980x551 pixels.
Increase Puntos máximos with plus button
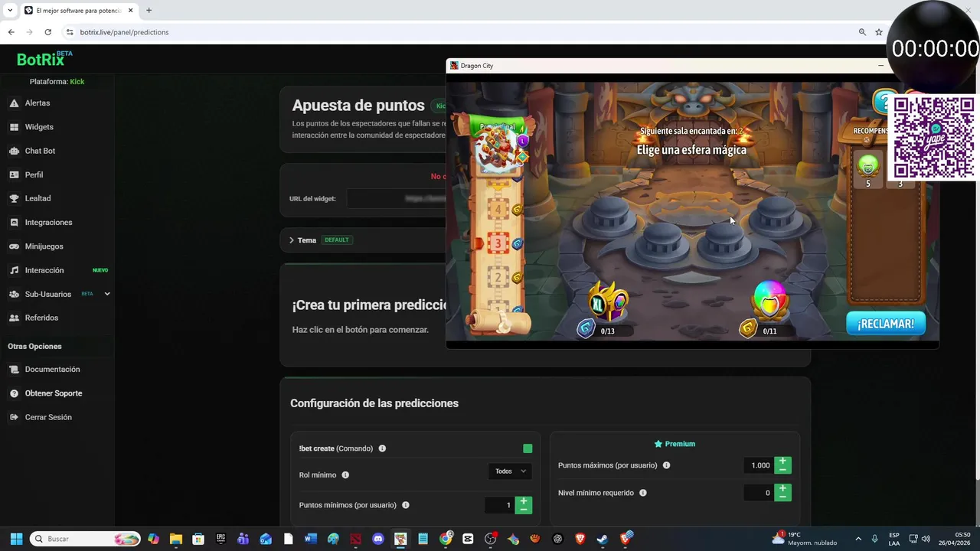pyautogui.click(x=782, y=461)
